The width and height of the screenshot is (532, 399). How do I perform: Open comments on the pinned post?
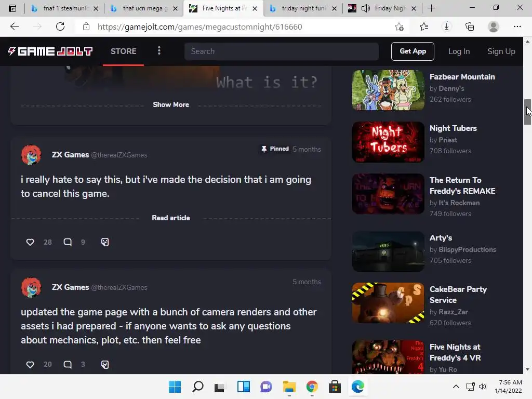pos(68,242)
